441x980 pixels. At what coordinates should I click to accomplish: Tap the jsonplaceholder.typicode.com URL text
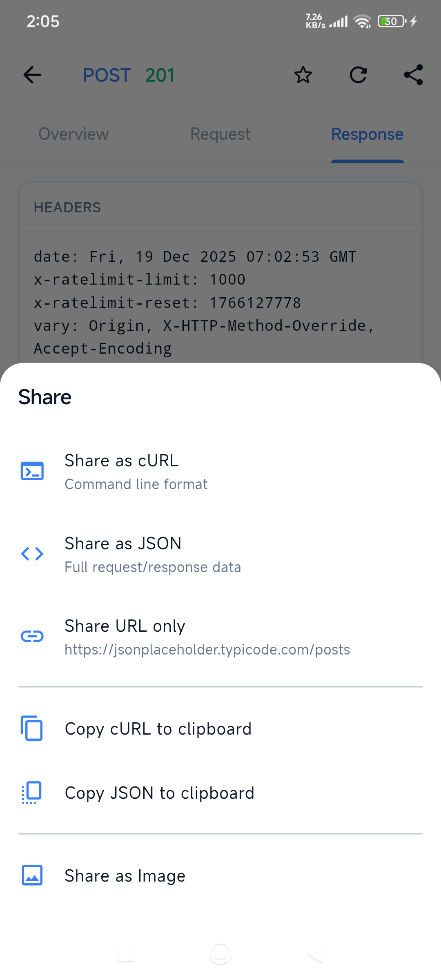pos(207,650)
